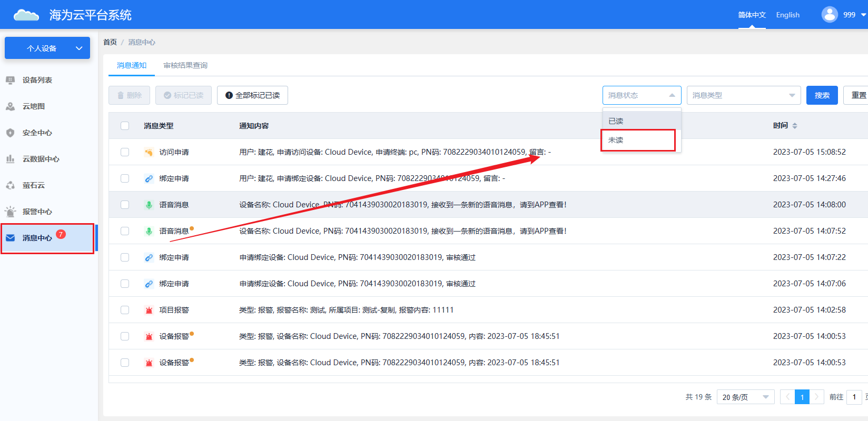Click the 消息中心 envelope icon
Image resolution: width=868 pixels, height=421 pixels.
[10, 238]
